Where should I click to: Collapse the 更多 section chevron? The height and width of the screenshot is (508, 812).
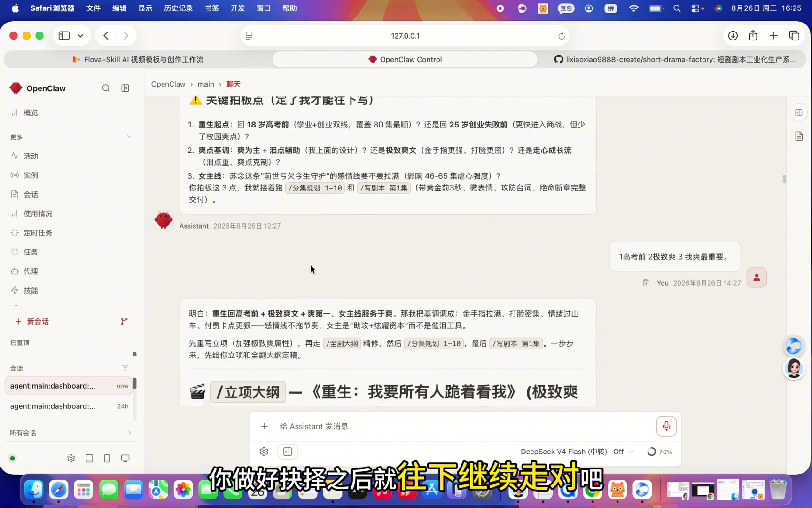(x=129, y=137)
